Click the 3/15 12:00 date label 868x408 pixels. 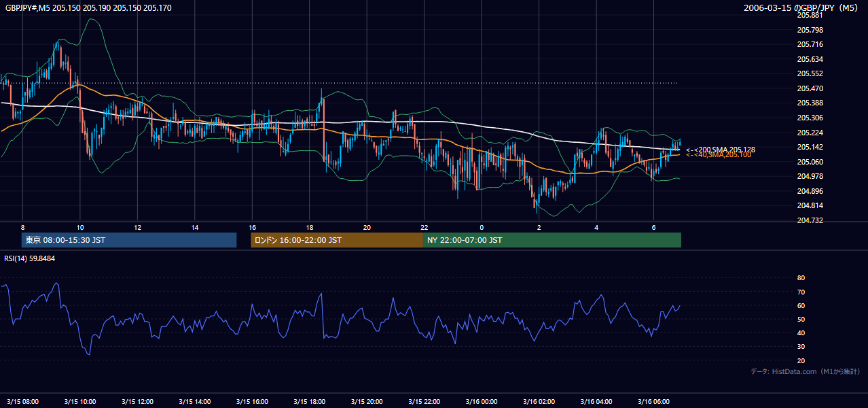(137, 402)
